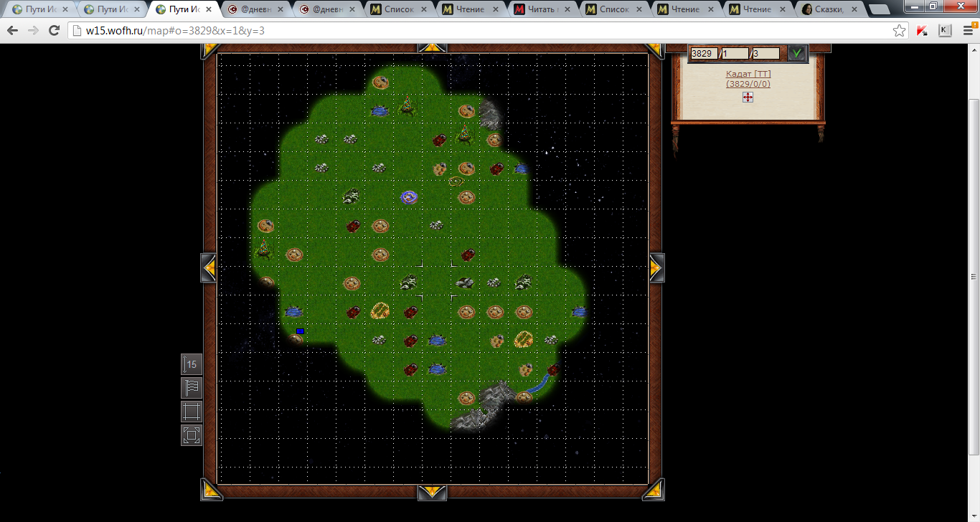Open a new browser tab

(x=878, y=10)
